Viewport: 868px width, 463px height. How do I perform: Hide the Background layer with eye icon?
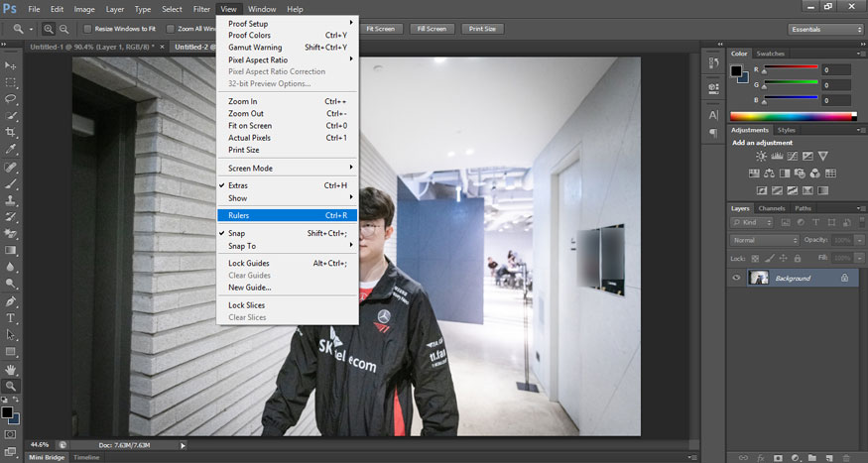click(x=736, y=278)
